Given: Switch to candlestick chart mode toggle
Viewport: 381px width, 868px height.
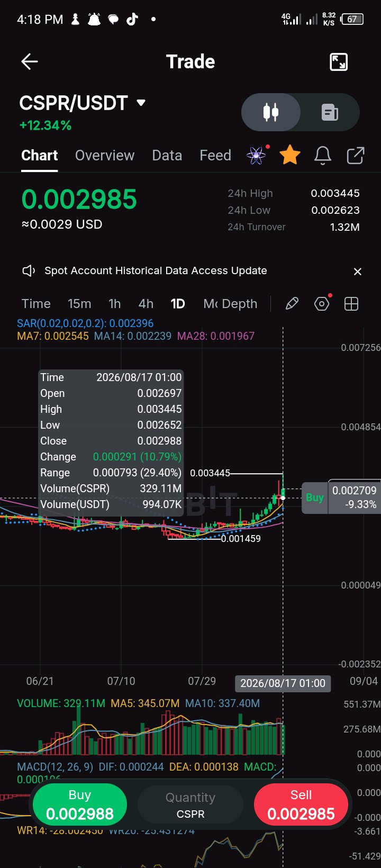Looking at the screenshot, I should (271, 112).
